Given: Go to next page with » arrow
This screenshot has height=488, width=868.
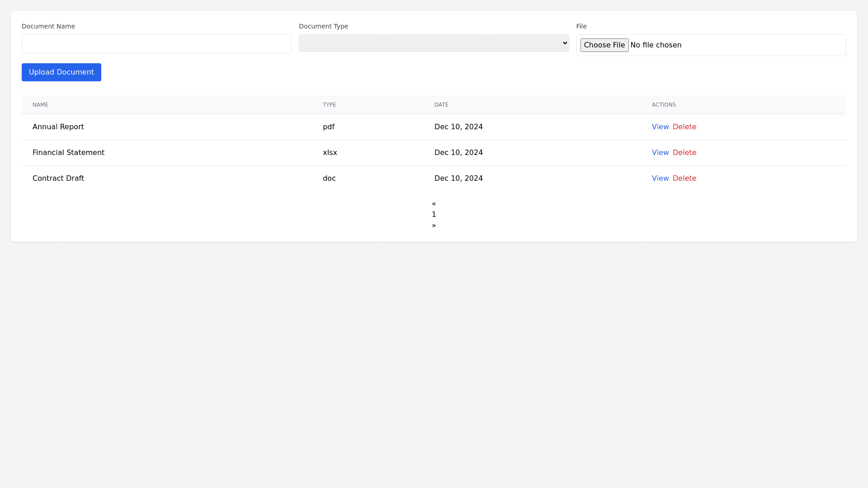Looking at the screenshot, I should (434, 225).
